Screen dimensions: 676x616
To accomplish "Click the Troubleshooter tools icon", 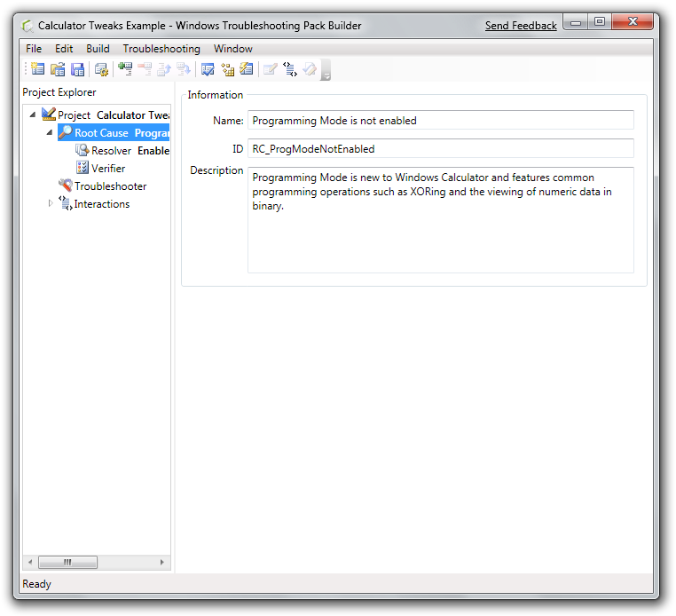I will 66,185.
